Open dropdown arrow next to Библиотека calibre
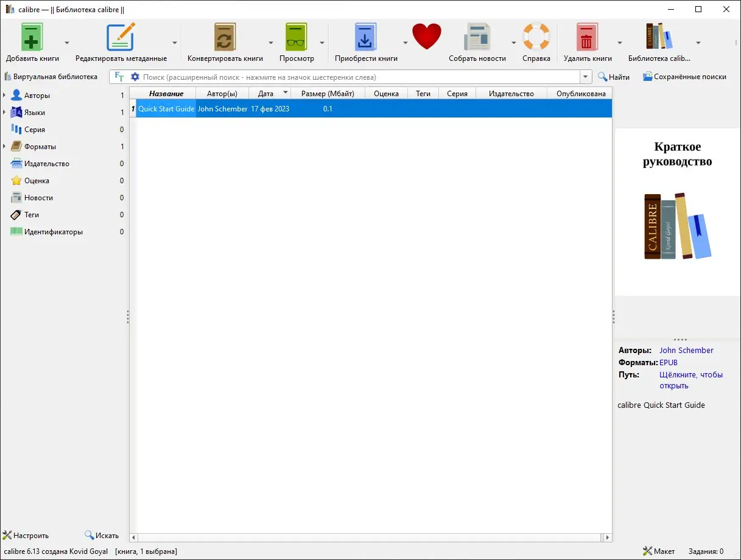 pos(698,43)
